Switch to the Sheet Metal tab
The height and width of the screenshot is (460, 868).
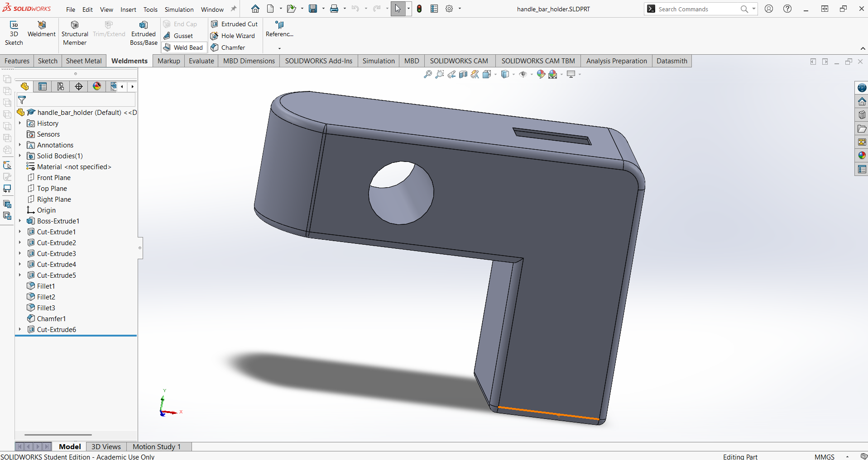click(x=84, y=61)
